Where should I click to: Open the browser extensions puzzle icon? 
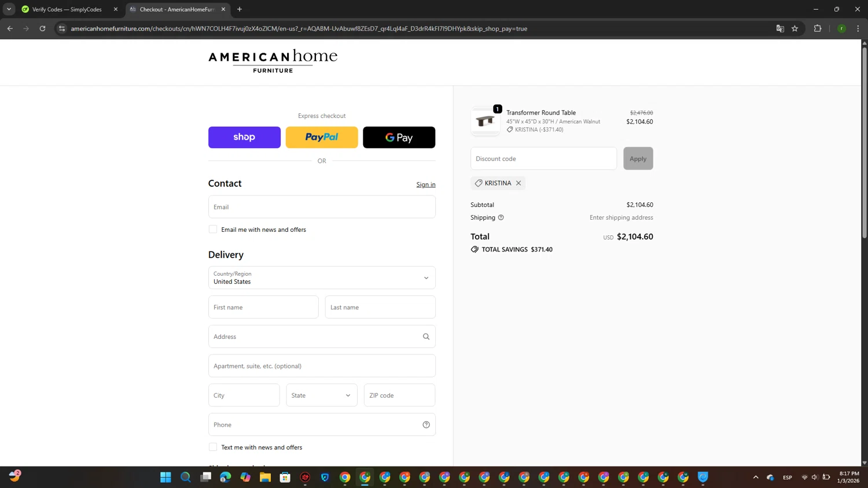click(x=818, y=28)
